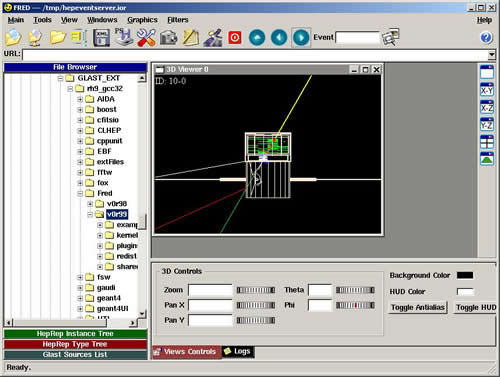Open the HepRep Instance Tree panel
Viewport: 500px width, 377px height.
coord(75,334)
